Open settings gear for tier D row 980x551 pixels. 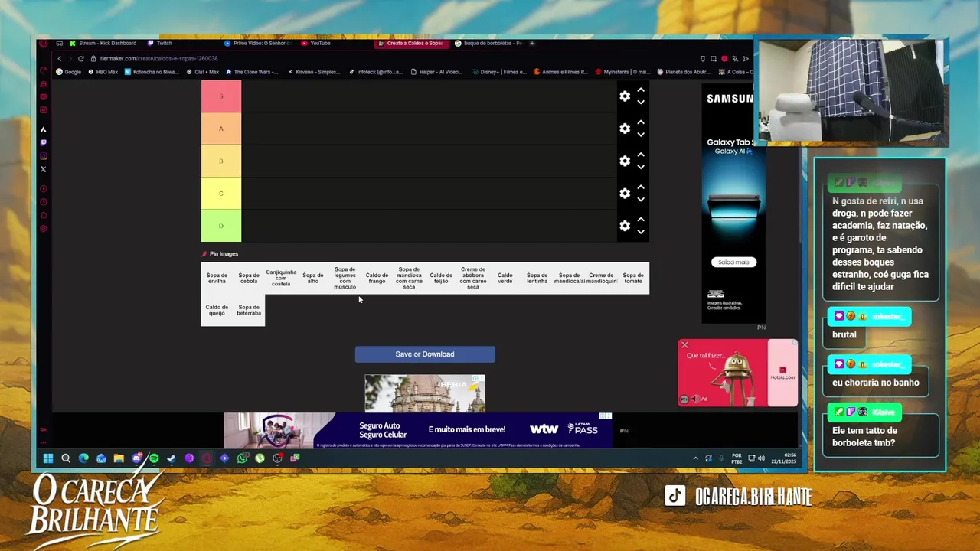(625, 226)
